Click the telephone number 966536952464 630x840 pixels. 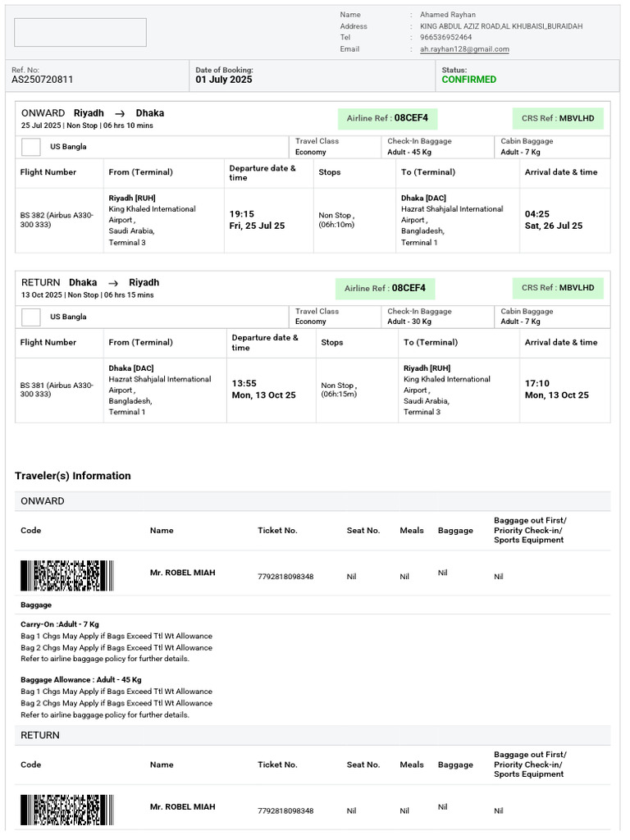click(446, 38)
